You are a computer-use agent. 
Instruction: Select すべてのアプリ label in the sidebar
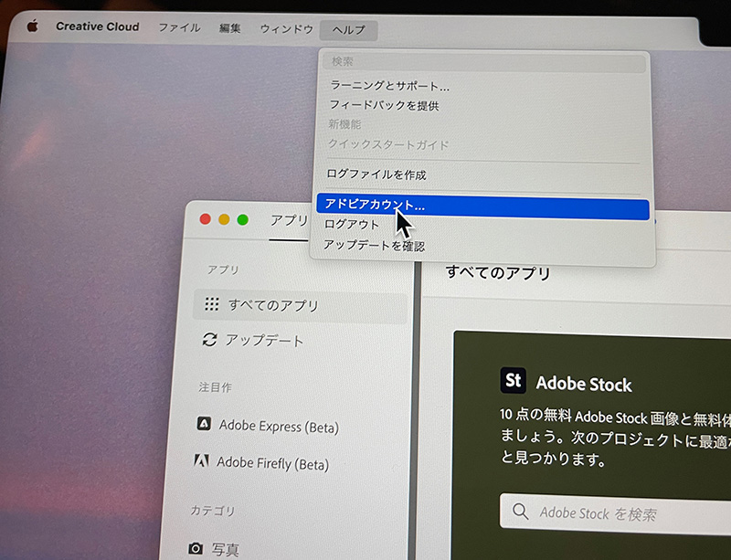(273, 306)
